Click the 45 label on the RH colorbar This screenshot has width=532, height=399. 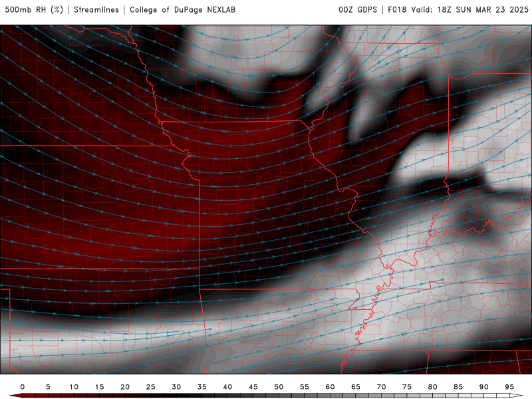253,387
